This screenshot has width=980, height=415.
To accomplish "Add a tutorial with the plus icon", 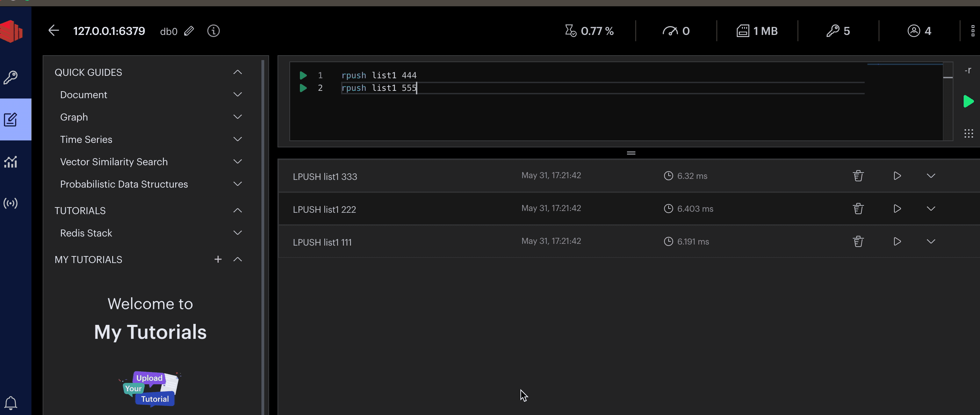I will coord(218,260).
